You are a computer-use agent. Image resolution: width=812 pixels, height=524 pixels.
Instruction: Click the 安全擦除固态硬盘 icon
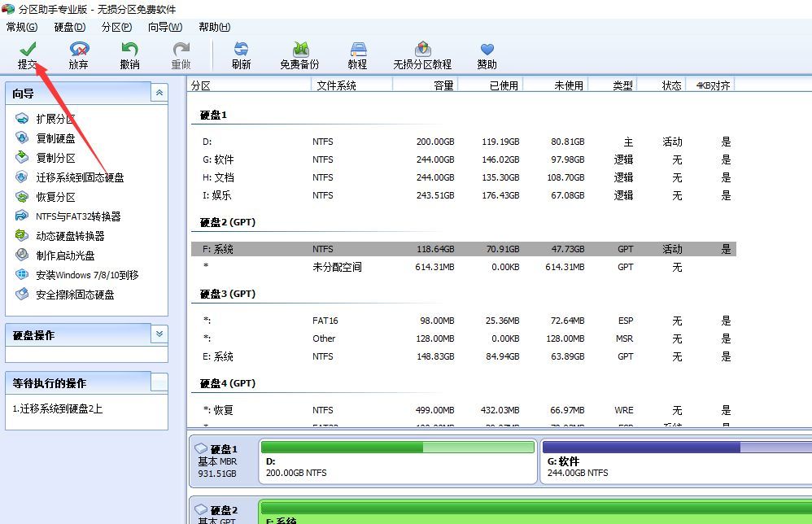click(x=22, y=294)
